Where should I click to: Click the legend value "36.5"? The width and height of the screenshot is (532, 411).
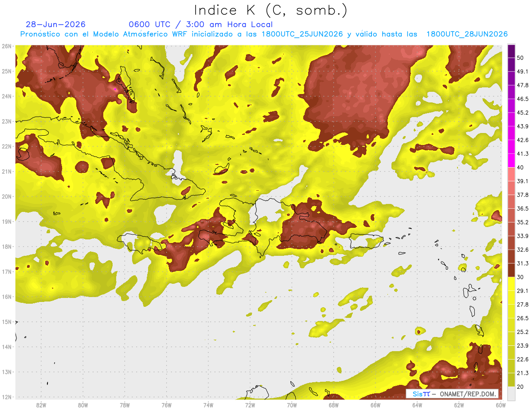pyautogui.click(x=523, y=208)
